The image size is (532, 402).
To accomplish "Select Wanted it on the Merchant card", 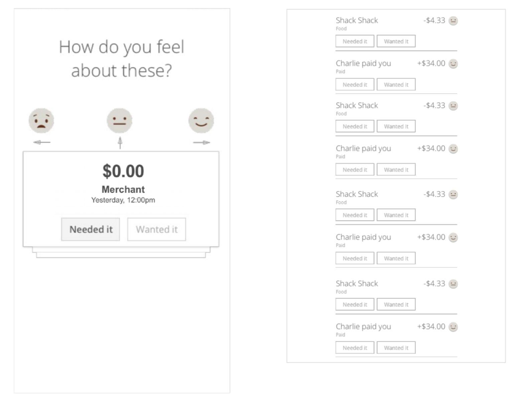I will pos(156,229).
